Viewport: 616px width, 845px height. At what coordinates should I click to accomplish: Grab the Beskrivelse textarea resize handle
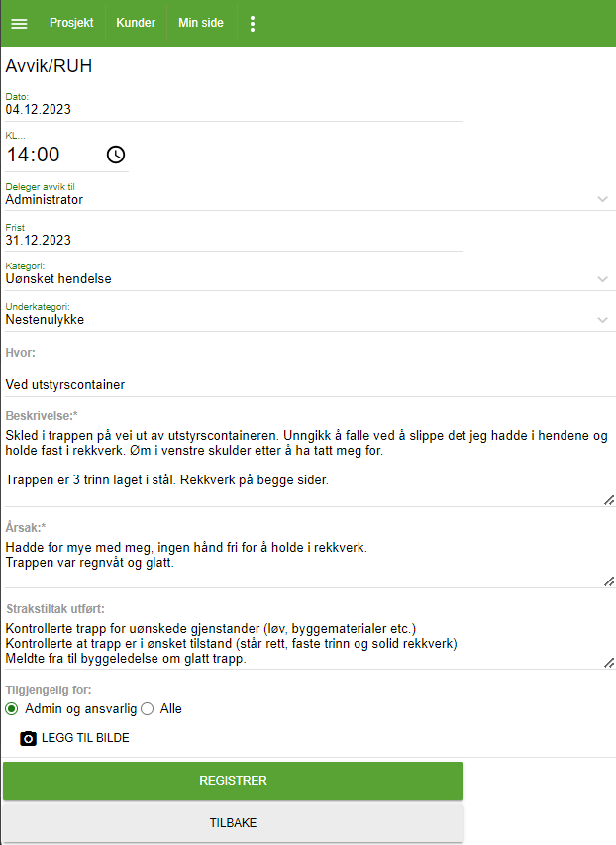pyautogui.click(x=609, y=500)
